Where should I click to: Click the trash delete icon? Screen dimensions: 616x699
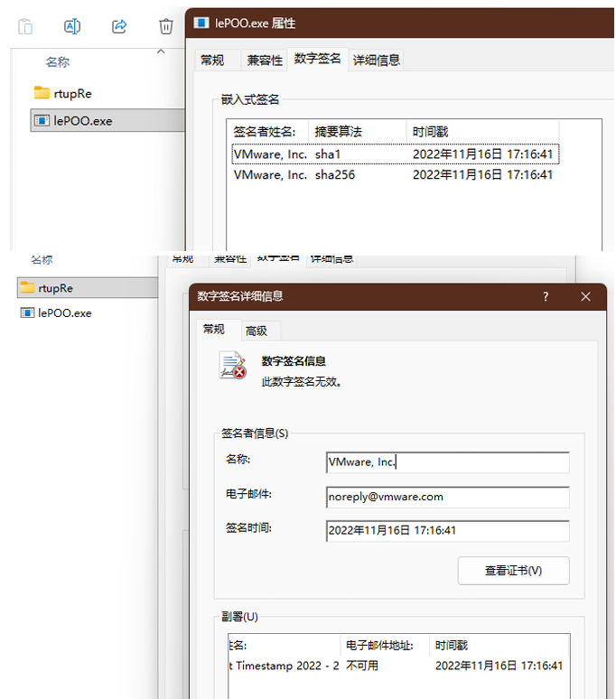[166, 26]
